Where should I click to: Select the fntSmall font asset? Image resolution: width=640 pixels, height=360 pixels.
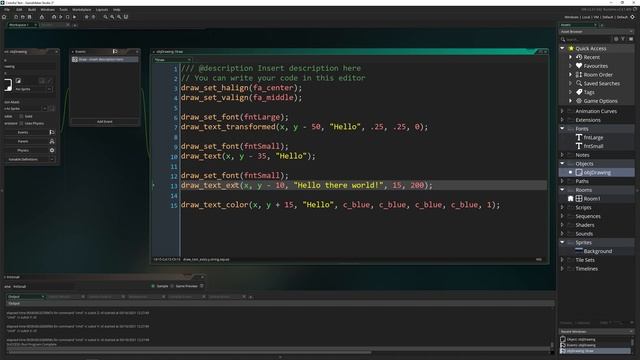[593, 146]
